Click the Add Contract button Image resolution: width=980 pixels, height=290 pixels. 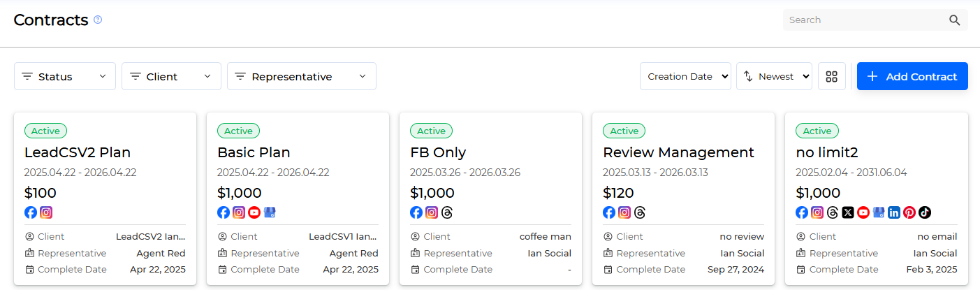(x=912, y=76)
